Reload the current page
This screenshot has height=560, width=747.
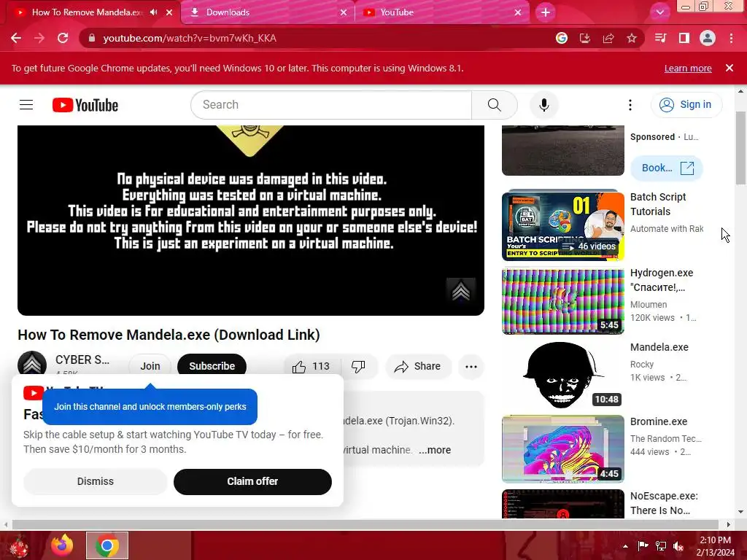click(x=63, y=38)
